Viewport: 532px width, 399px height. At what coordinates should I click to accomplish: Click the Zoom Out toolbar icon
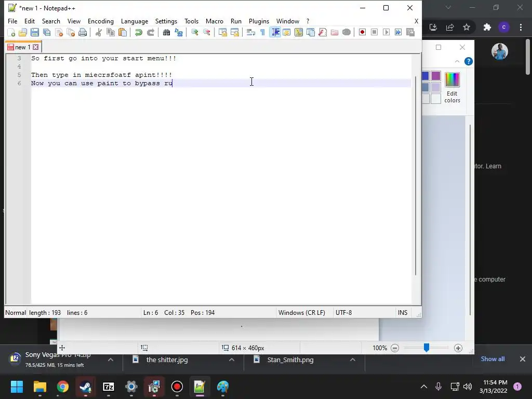click(x=207, y=32)
